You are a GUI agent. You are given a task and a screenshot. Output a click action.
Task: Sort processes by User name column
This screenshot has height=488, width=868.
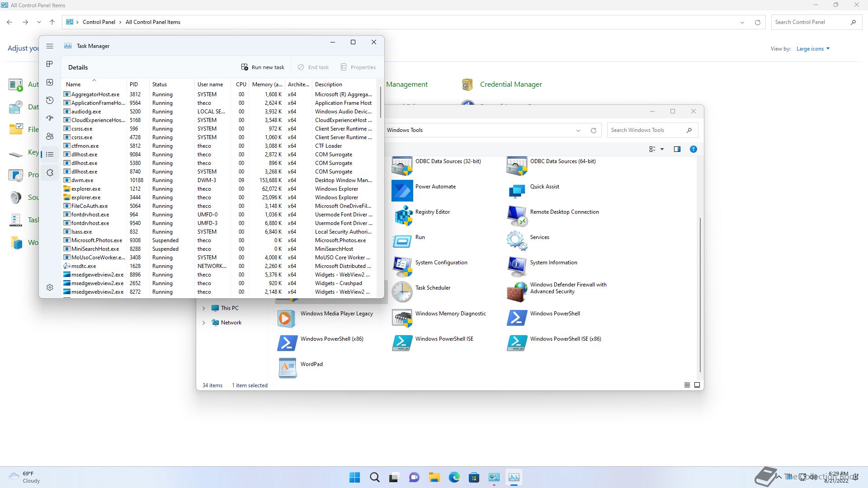(212, 84)
